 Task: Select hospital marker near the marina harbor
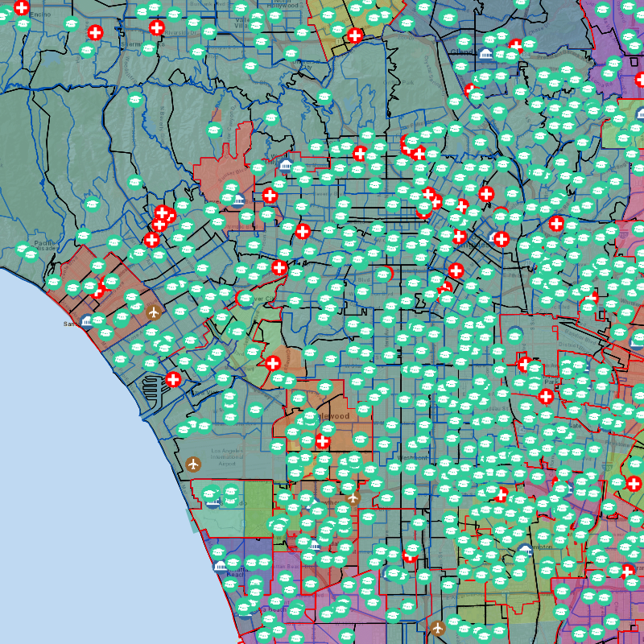[x=173, y=379]
